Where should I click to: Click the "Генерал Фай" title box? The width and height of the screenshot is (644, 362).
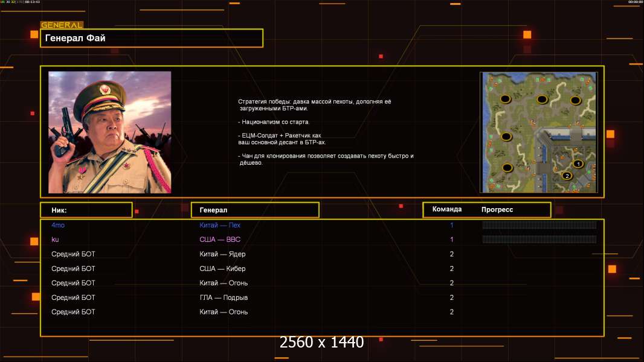[x=152, y=38]
